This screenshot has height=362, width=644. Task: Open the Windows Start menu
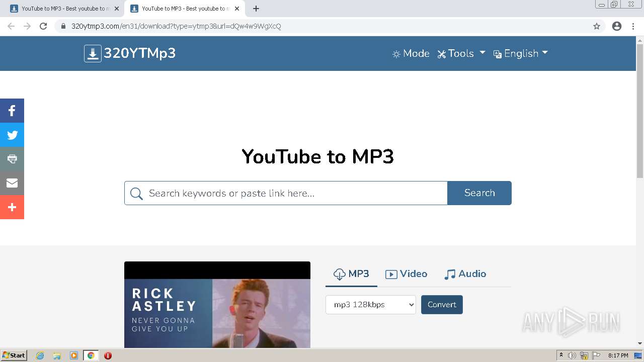pos(14,355)
